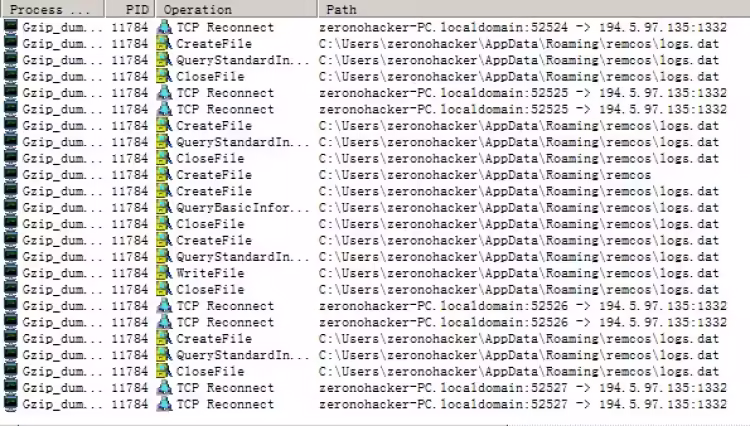Sort by the Operation column header
Image resolution: width=750 pixels, height=426 pixels.
(236, 9)
